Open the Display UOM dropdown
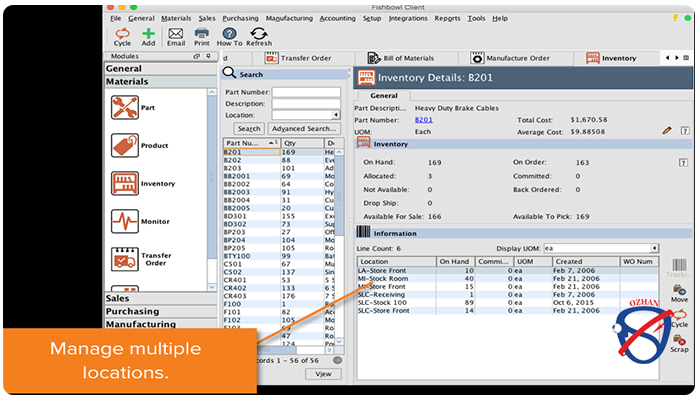Image resolution: width=700 pixels, height=400 pixels. click(654, 248)
